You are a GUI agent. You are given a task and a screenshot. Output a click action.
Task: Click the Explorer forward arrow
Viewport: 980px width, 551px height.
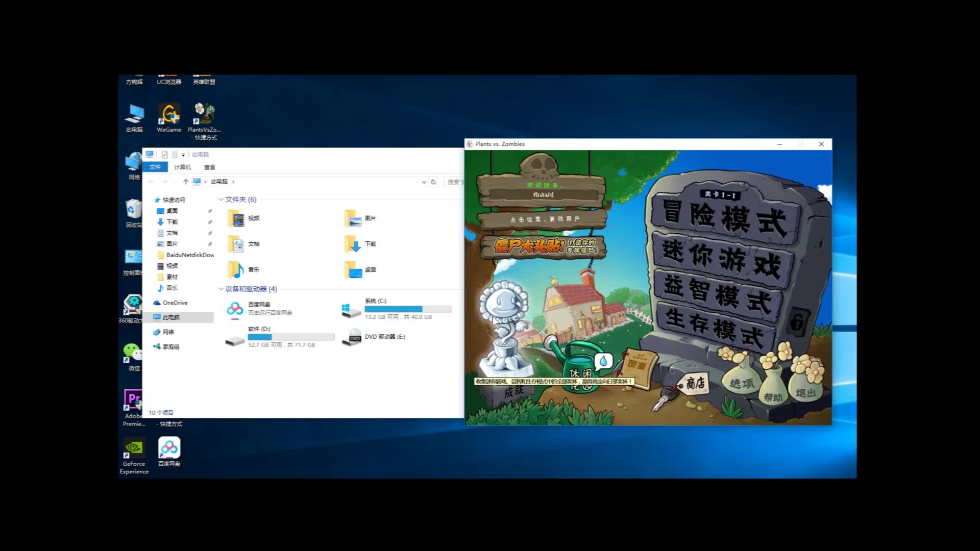coord(164,182)
